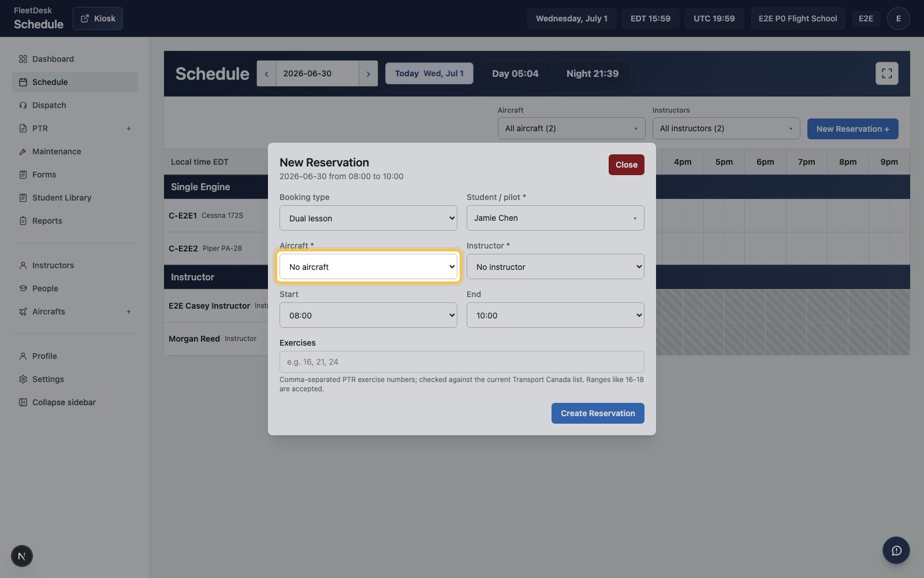This screenshot has width=924, height=578.
Task: Click the Forms icon in sidebar
Action: point(23,175)
